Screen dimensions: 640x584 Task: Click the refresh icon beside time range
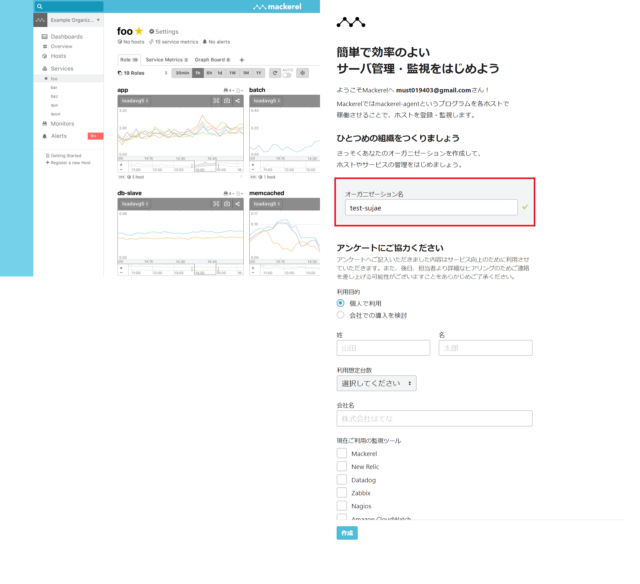[x=275, y=73]
